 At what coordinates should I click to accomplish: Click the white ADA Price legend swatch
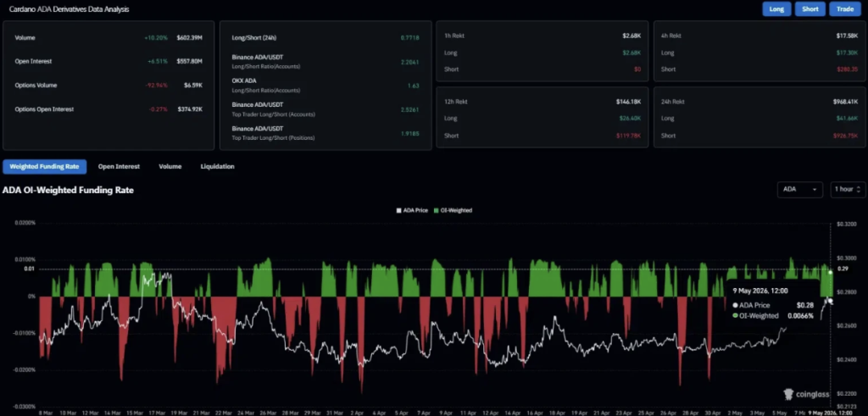[x=398, y=210]
